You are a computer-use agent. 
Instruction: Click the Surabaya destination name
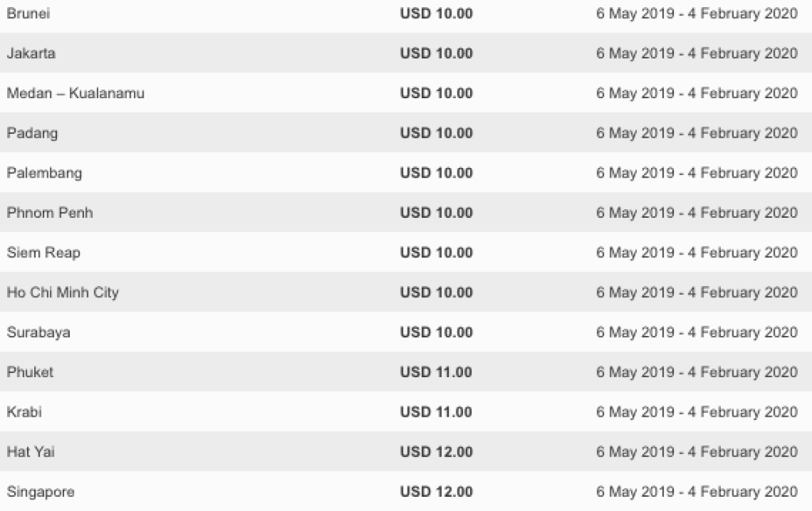[38, 332]
